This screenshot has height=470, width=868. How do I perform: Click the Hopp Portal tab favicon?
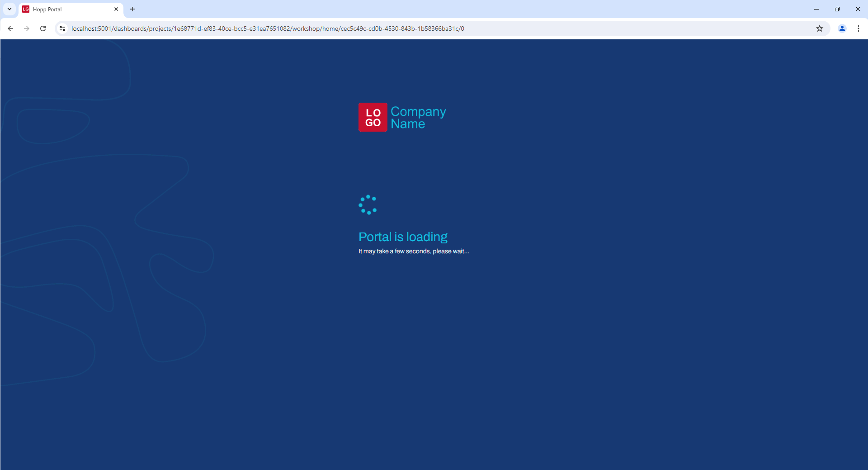tap(26, 9)
